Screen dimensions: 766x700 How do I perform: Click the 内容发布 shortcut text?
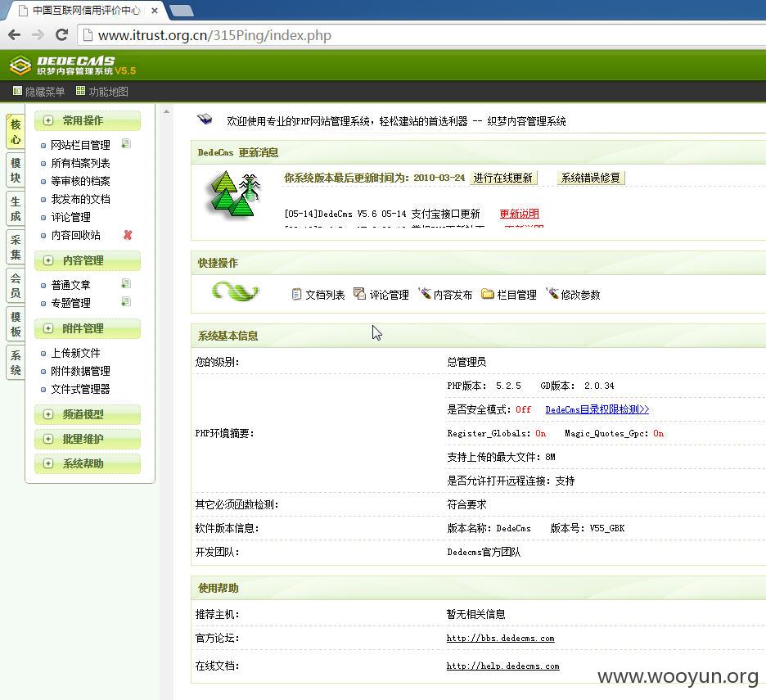pyautogui.click(x=453, y=295)
